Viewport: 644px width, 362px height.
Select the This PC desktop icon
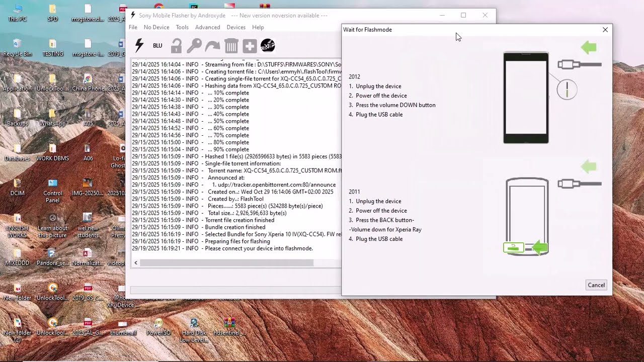(x=17, y=13)
